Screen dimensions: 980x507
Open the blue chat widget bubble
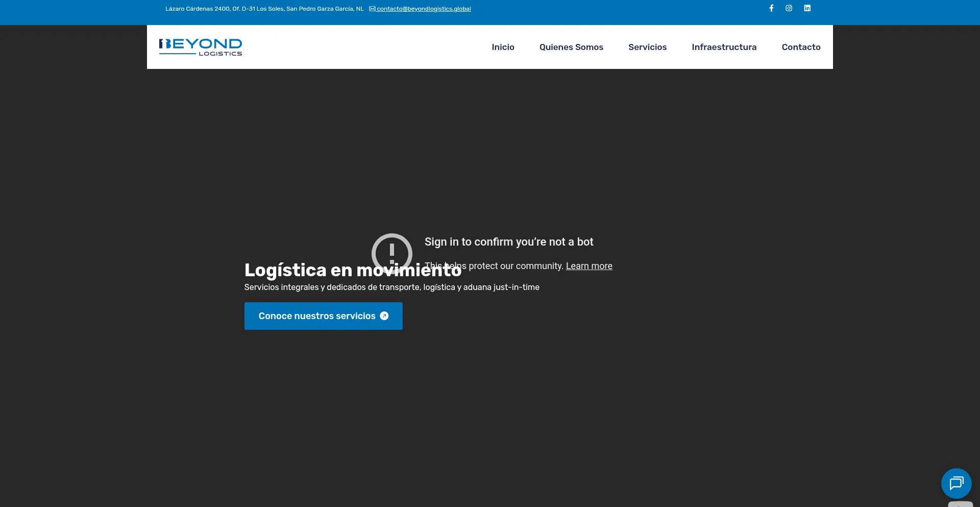tap(956, 483)
